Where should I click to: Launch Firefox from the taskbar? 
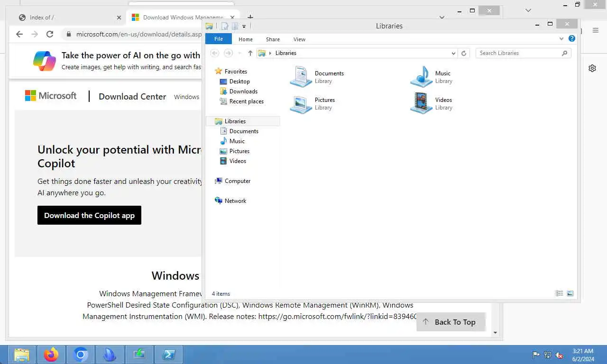pos(51,355)
